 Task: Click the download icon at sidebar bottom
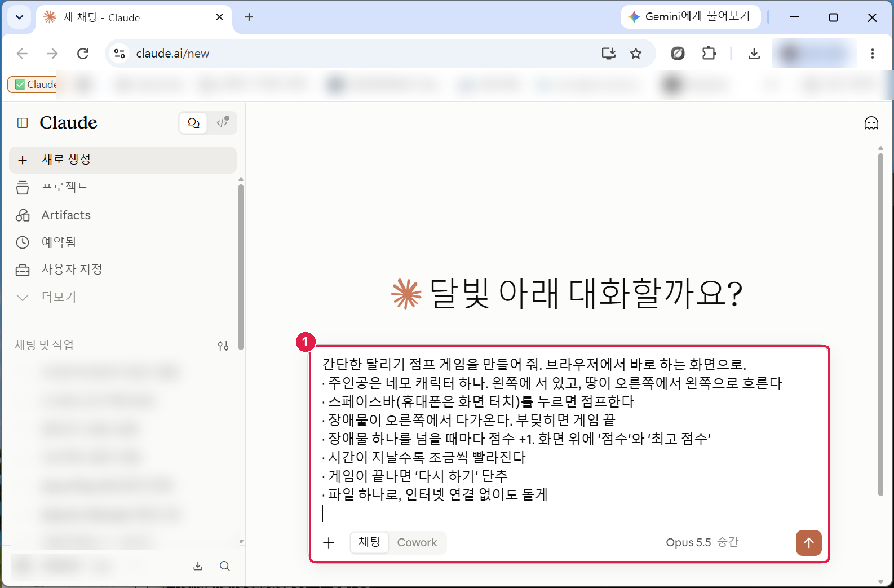(198, 566)
